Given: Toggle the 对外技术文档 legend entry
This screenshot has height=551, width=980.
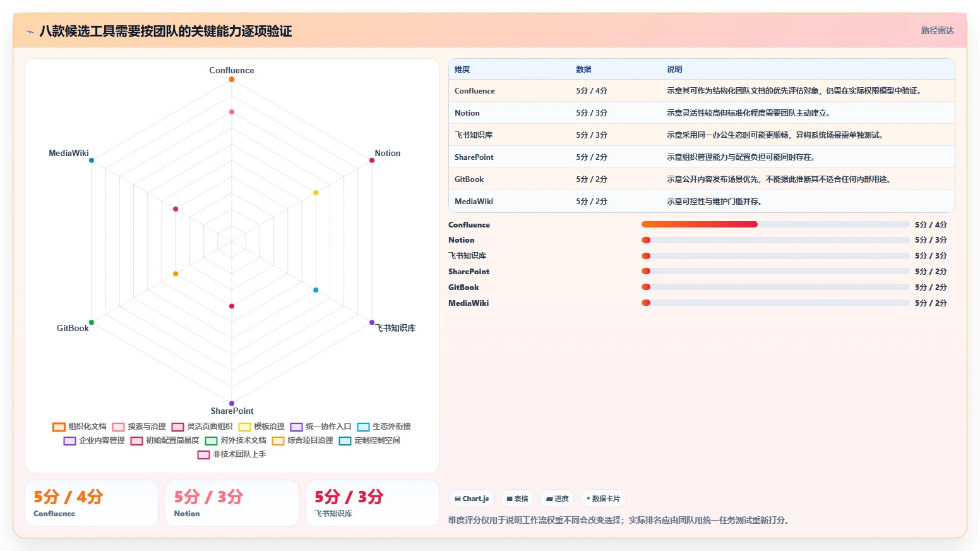Looking at the screenshot, I should click(x=236, y=440).
